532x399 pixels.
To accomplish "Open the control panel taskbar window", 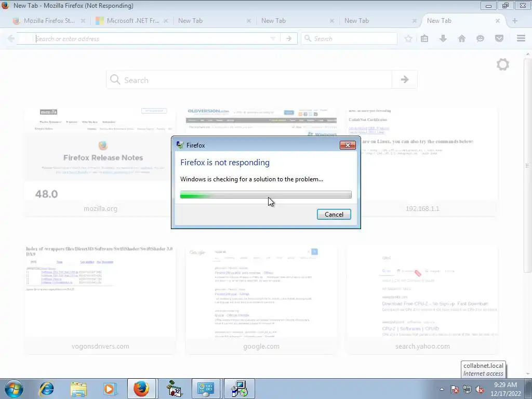I will [x=206, y=389].
